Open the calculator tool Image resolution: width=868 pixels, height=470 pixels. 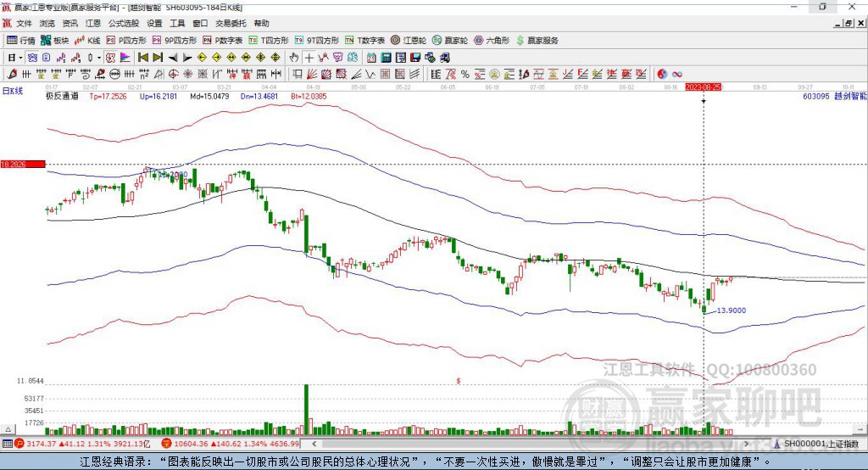pos(386,58)
